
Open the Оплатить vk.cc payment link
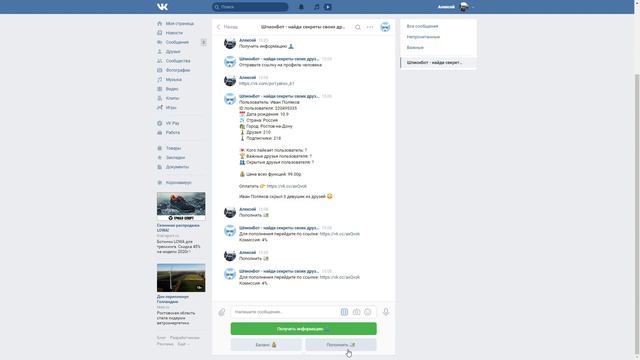[287, 186]
